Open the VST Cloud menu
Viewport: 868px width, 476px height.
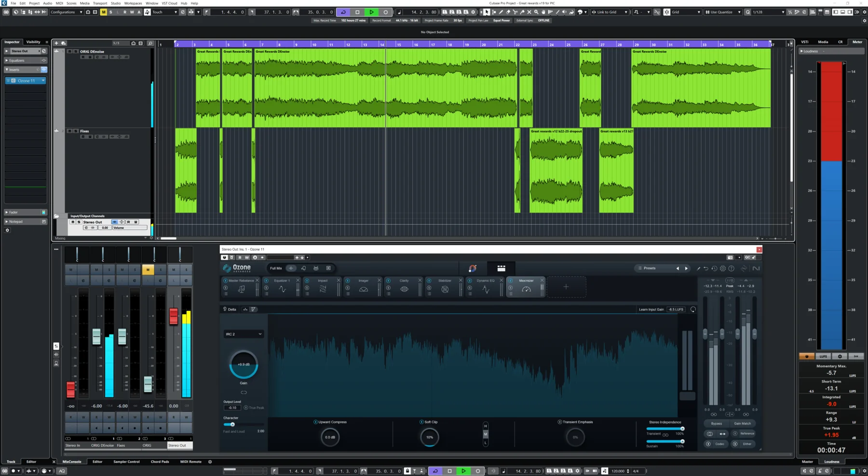click(x=169, y=3)
